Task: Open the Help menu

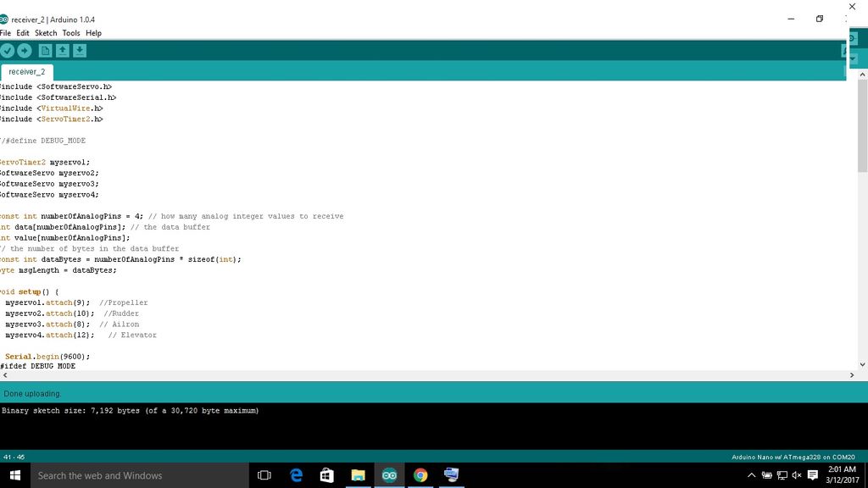Action: pos(93,33)
